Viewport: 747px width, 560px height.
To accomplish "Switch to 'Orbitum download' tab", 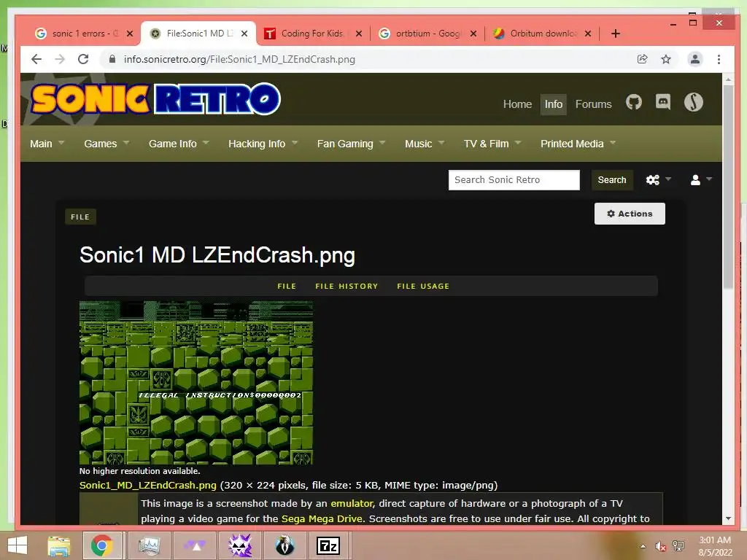I will (543, 34).
